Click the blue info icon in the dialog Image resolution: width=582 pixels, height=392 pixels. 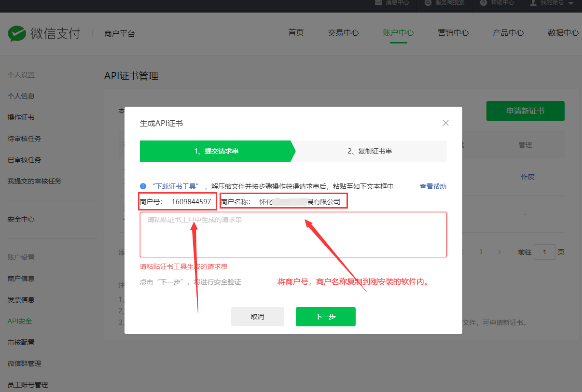point(143,186)
